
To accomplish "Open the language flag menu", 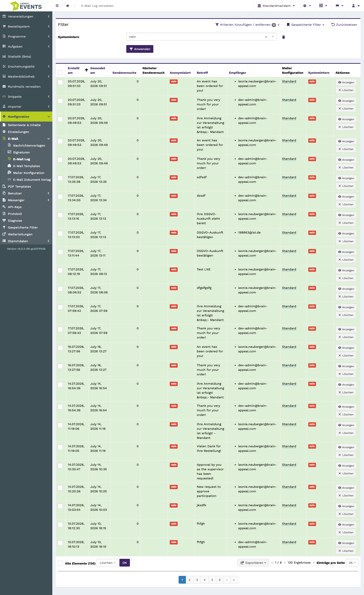I will click(x=339, y=6).
